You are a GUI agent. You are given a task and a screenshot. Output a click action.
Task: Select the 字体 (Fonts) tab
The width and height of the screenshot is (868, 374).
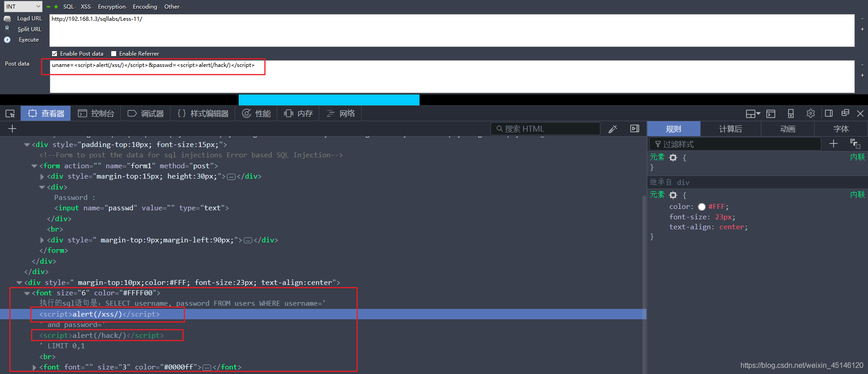click(841, 129)
